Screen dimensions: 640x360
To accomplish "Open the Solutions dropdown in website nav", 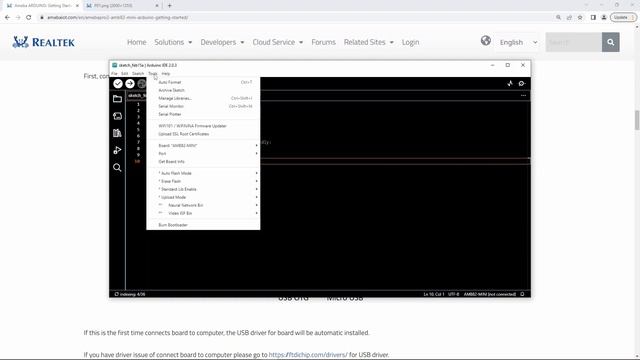I will pos(173,42).
